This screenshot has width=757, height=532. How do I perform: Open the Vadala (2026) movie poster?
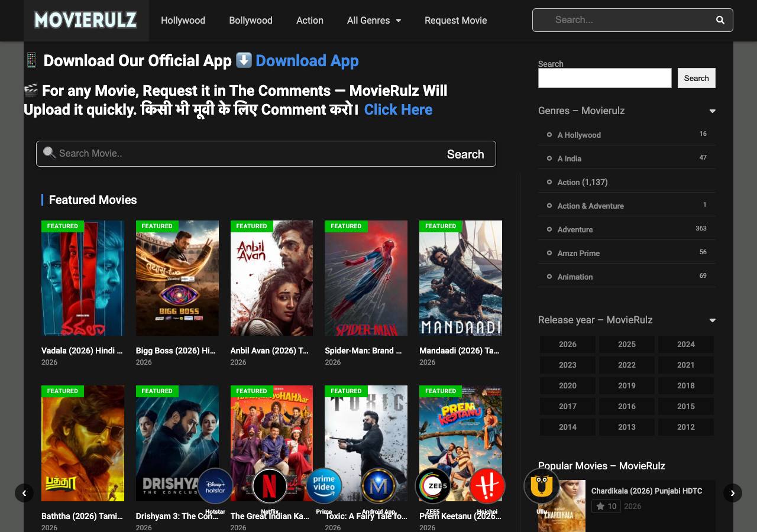pyautogui.click(x=83, y=278)
